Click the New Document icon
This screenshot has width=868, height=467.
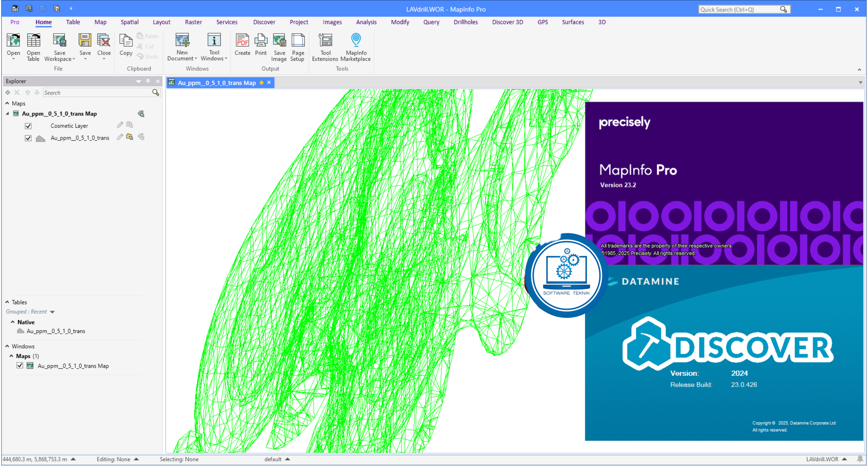pyautogui.click(x=182, y=40)
